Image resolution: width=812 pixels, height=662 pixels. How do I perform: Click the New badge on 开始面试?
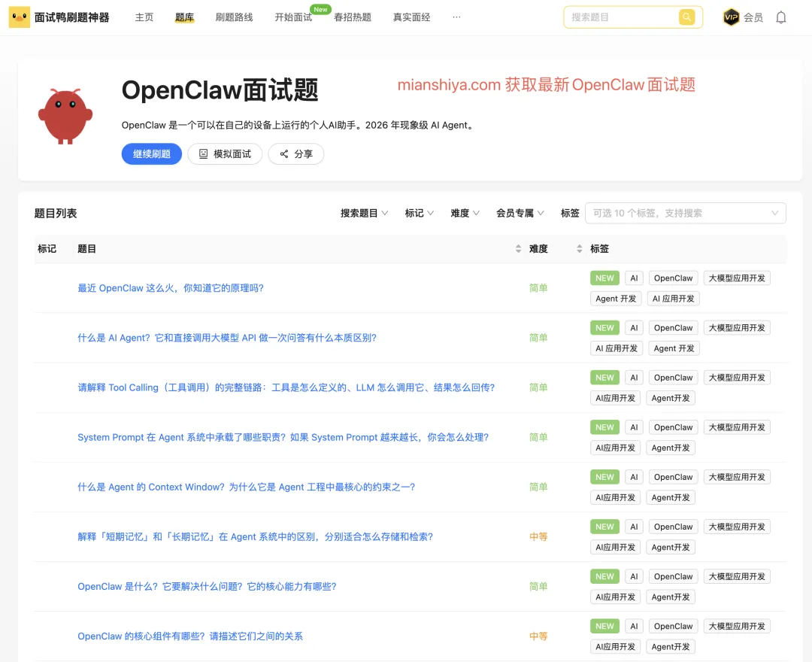(x=320, y=9)
